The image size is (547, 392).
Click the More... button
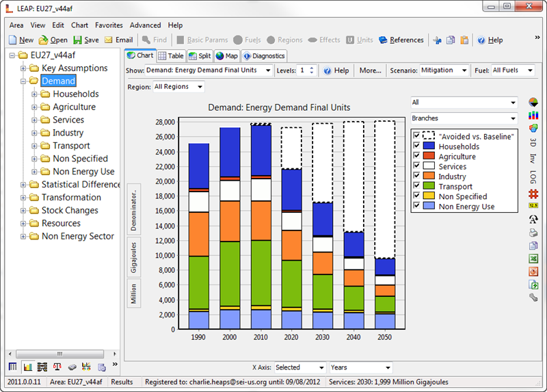tap(370, 70)
